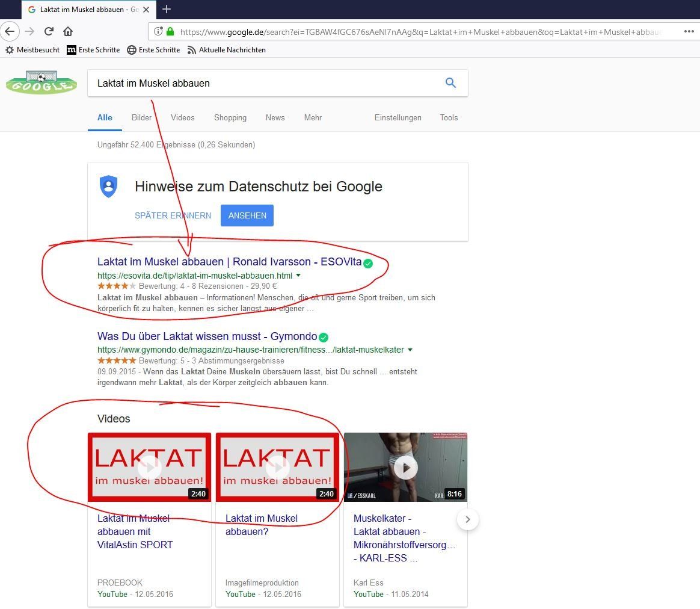The height and width of the screenshot is (609, 700).
Task: Close the Laktat im Muskel abbauen tab
Action: coord(146,10)
